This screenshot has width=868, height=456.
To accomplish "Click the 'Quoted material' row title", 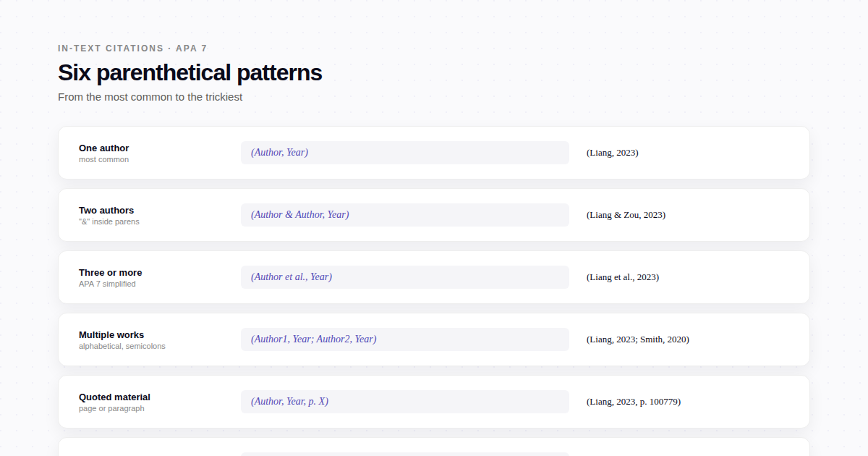I will tap(114, 397).
